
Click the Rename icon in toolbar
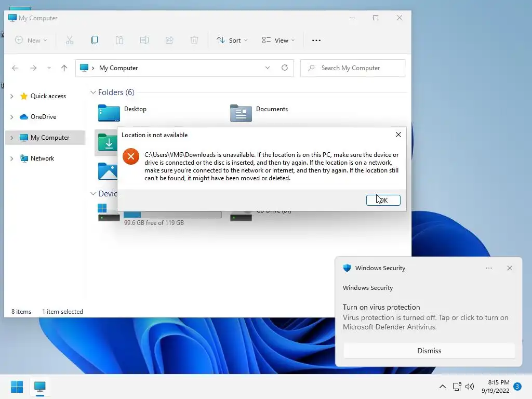144,41
